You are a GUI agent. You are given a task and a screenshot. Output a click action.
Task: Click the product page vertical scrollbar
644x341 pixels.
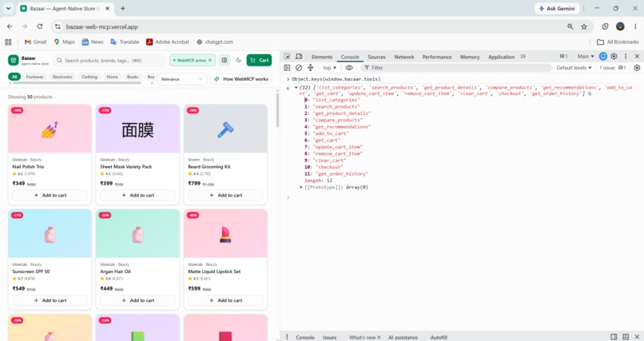pos(277,110)
